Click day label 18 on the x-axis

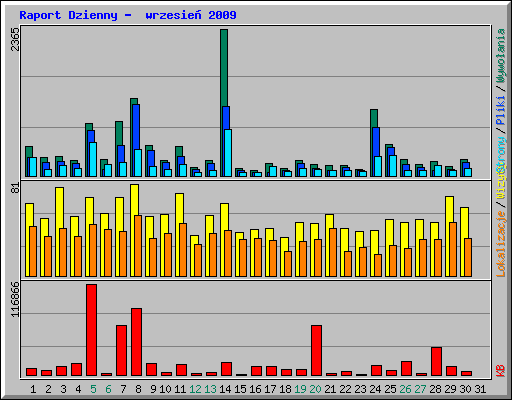(x=285, y=389)
